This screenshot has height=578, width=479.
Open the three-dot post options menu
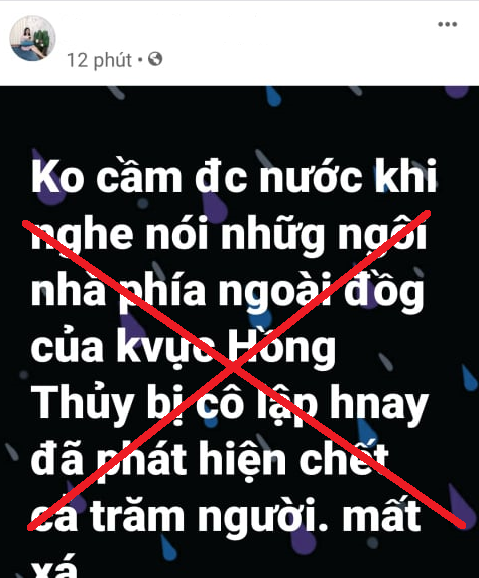point(447,24)
